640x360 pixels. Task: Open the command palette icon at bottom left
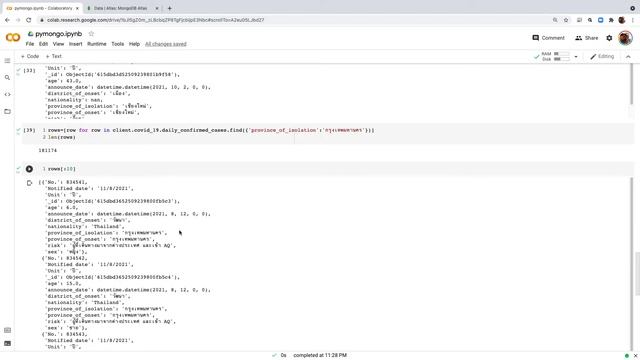click(7, 330)
